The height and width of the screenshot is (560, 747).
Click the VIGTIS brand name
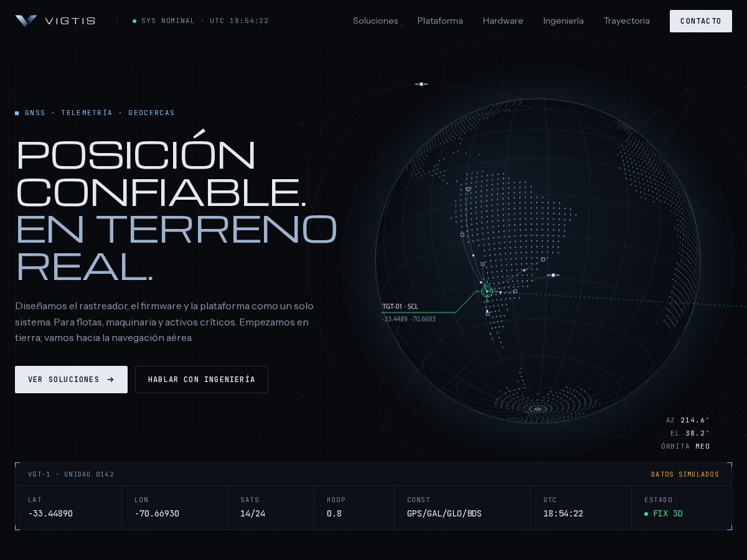(70, 21)
